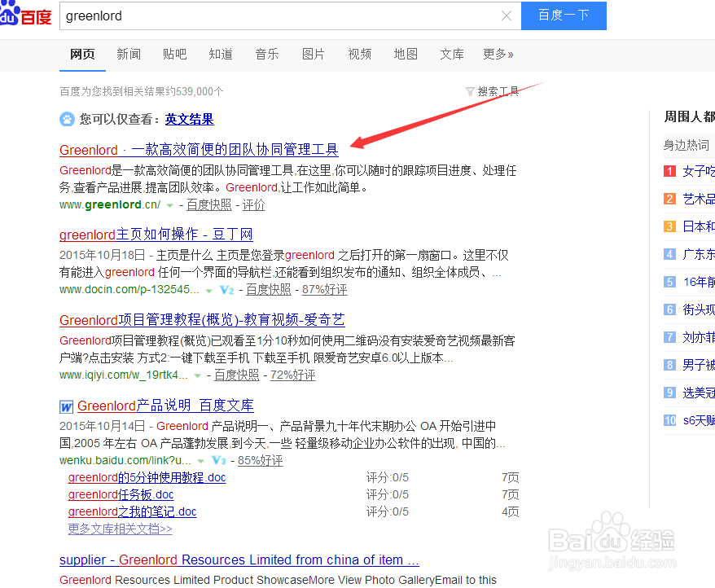Open supplier - Greenlord Resources Limited result

coord(239,559)
